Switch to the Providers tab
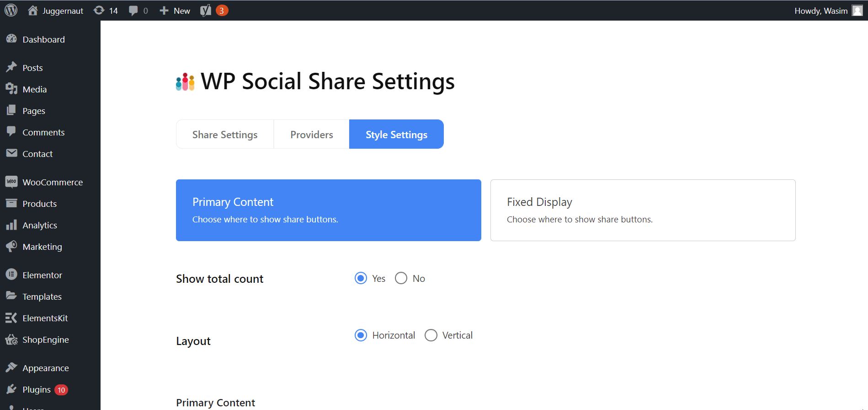This screenshot has height=410, width=868. click(312, 135)
